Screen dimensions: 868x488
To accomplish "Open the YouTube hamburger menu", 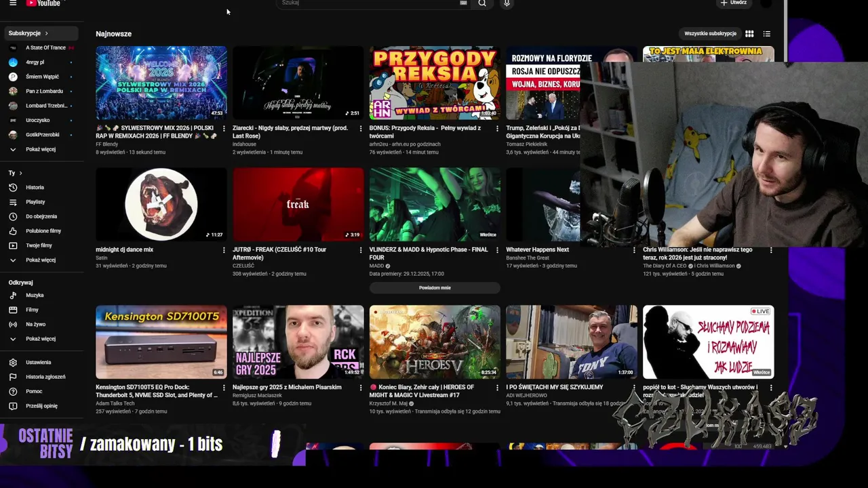I will tap(13, 3).
